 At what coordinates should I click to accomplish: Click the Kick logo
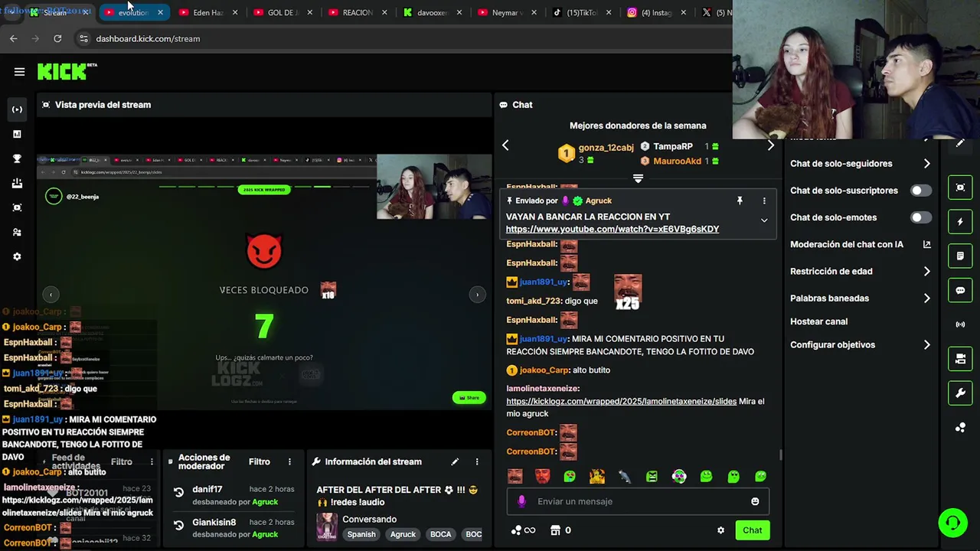pyautogui.click(x=67, y=71)
